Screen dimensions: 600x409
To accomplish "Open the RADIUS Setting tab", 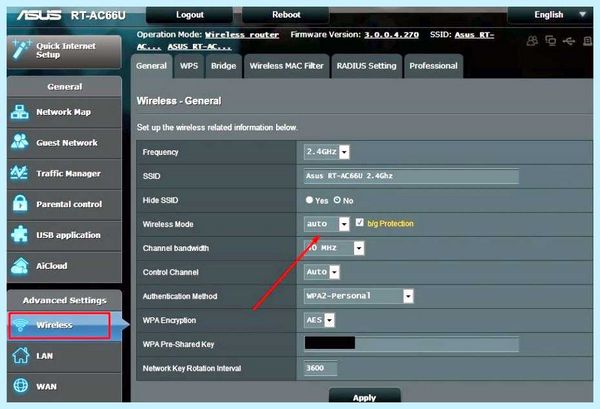I will pos(367,66).
